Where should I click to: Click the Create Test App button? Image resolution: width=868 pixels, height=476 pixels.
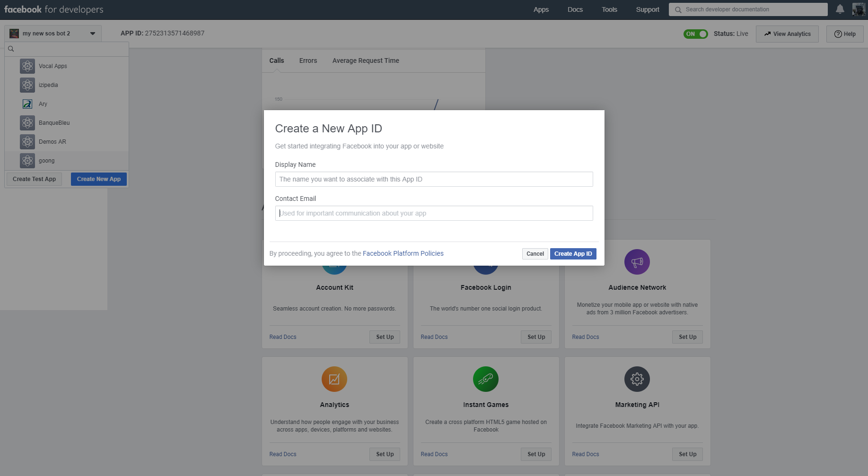coord(34,179)
